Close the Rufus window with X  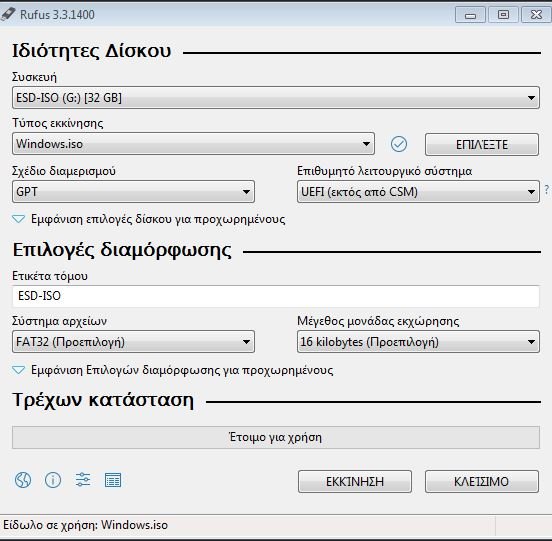click(x=536, y=15)
